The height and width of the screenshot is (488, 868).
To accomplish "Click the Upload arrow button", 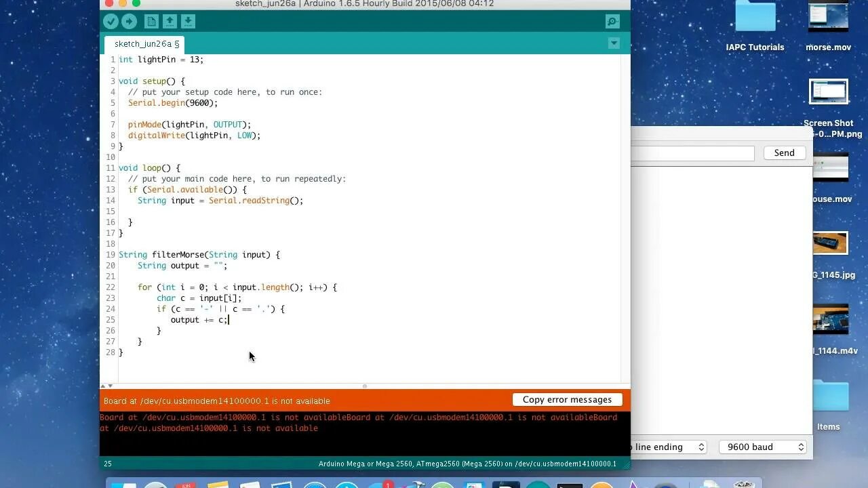I will click(129, 22).
